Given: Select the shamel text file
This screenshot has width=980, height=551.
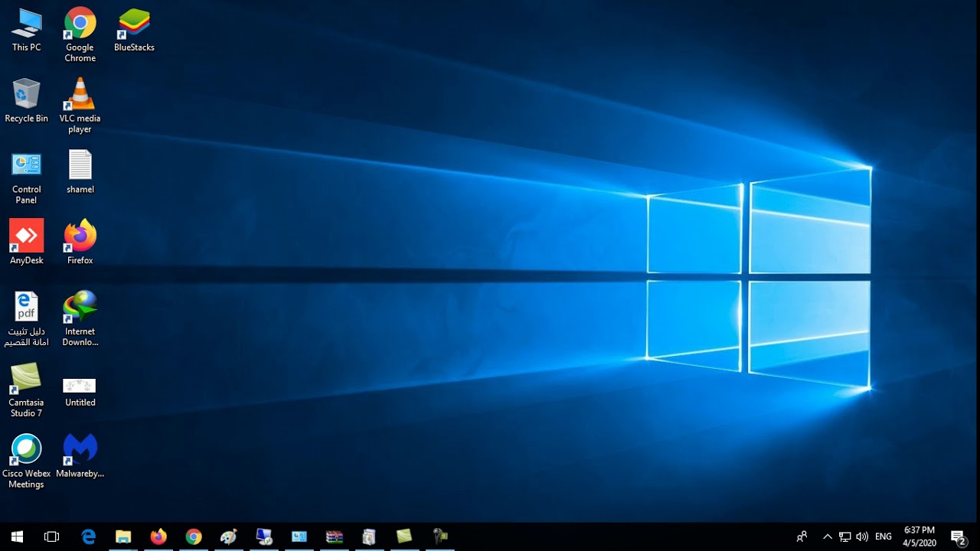Looking at the screenshot, I should pyautogui.click(x=80, y=172).
